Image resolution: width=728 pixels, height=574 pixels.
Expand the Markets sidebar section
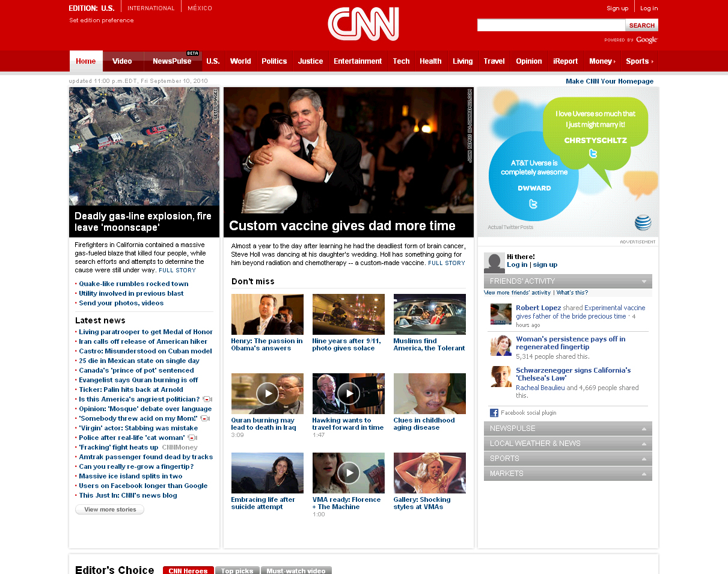tap(644, 474)
